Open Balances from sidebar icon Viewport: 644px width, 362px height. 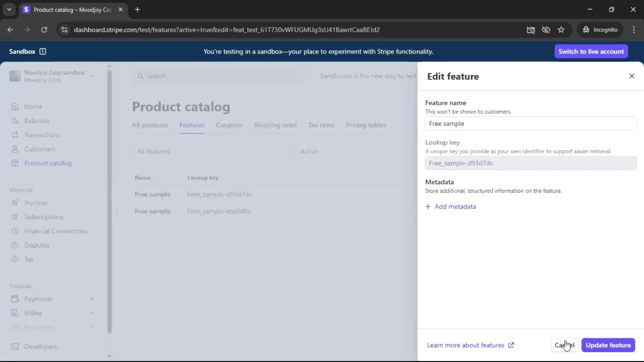tap(15, 121)
